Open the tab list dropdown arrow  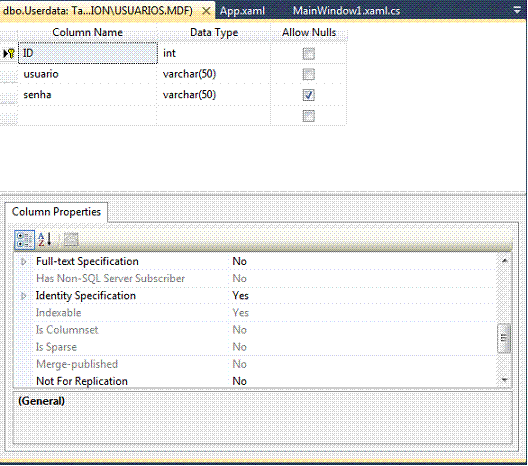[x=517, y=10]
